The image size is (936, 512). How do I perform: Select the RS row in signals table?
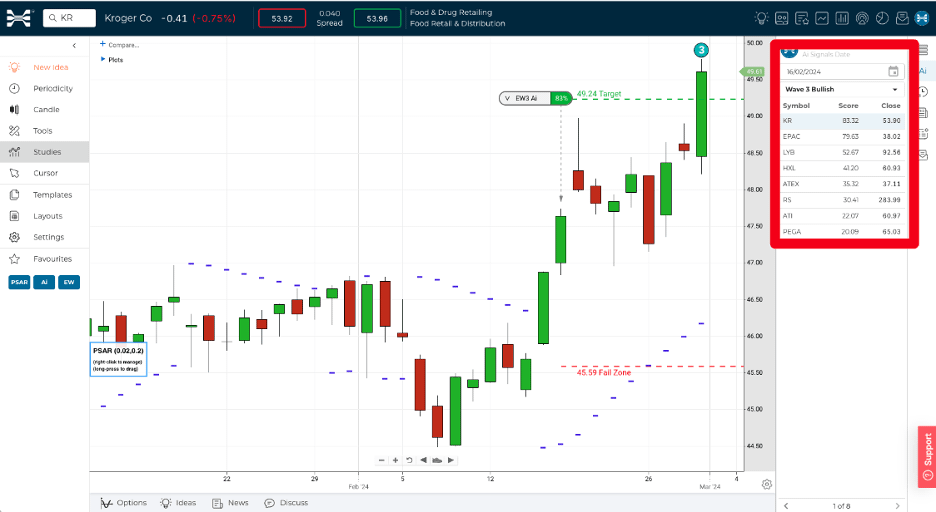(842, 200)
